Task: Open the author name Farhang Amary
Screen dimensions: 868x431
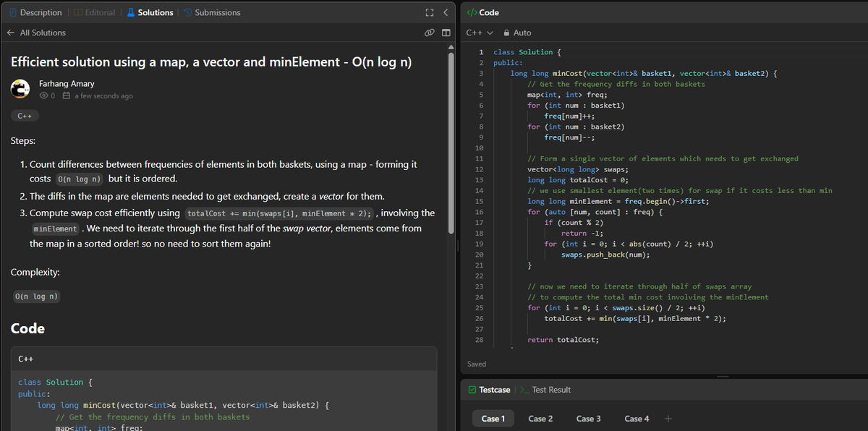Action: point(67,84)
